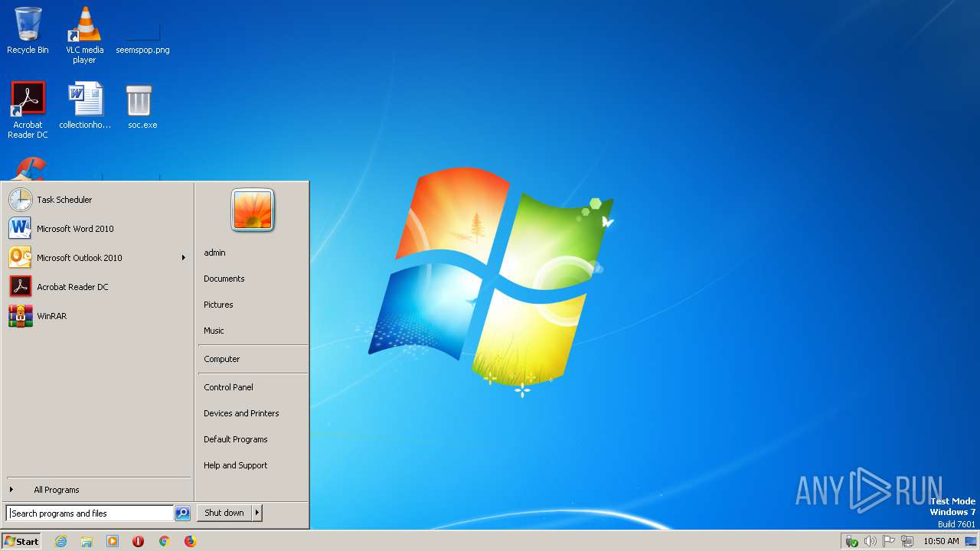
Task: Open Google Chrome from taskbar
Action: (x=164, y=541)
